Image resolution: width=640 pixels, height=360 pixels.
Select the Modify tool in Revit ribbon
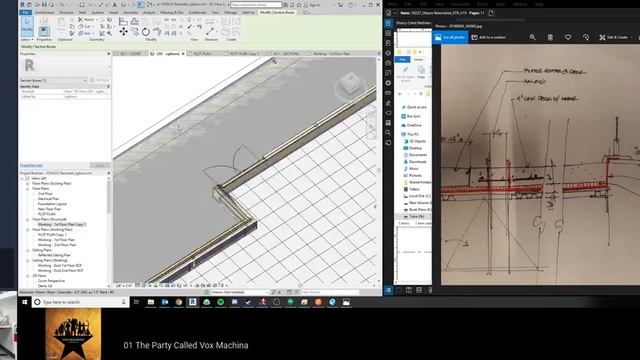pos(27,27)
